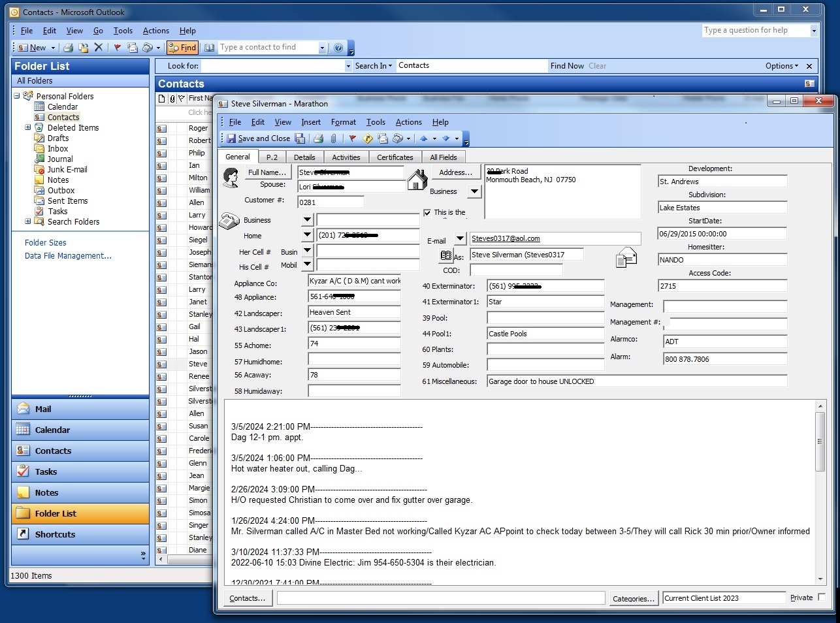Click Follow Up flag in main Outlook toolbar
The width and height of the screenshot is (840, 623).
[118, 48]
